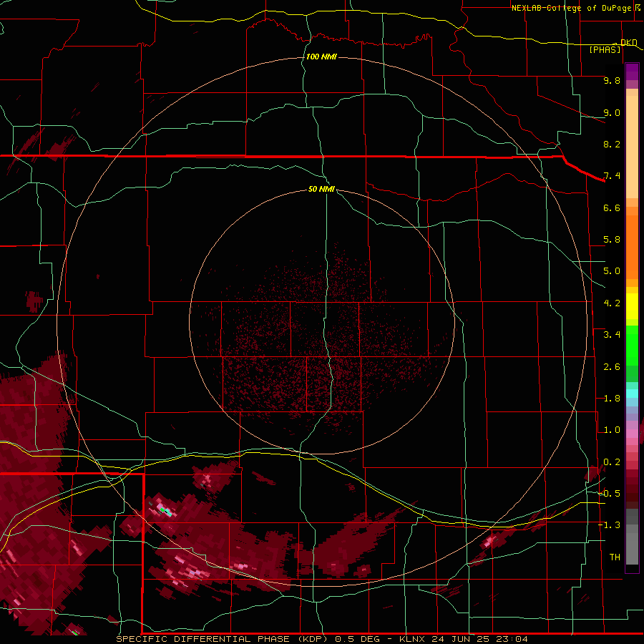Click the 1.8 value on the color scale
Image resolution: width=644 pixels, height=644 pixels.
[612, 399]
